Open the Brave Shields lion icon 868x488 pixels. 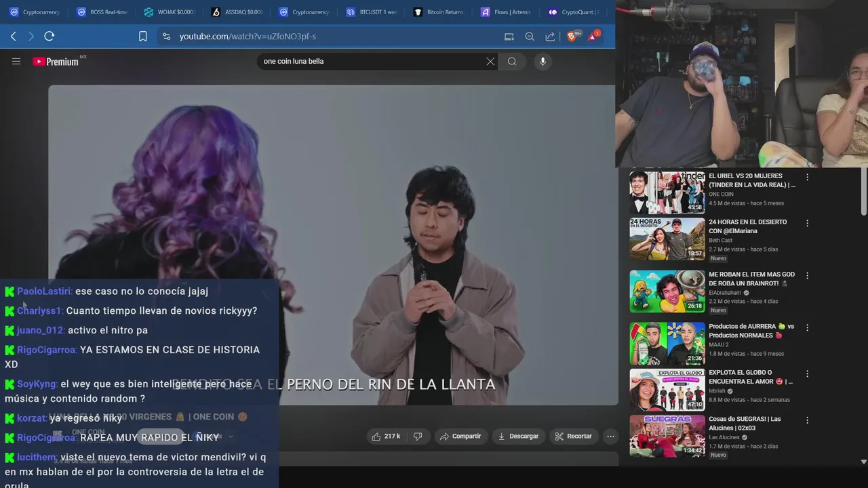pos(572,37)
